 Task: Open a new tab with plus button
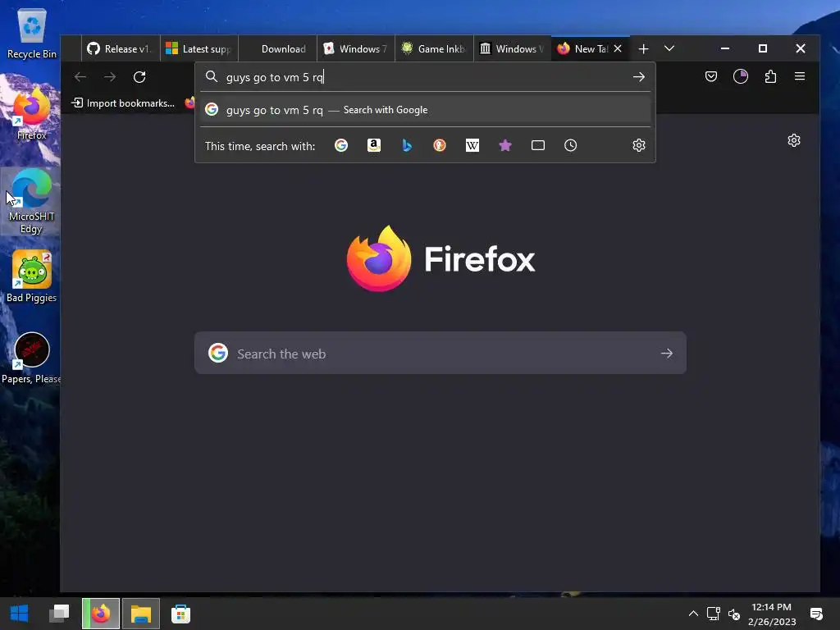tap(643, 48)
